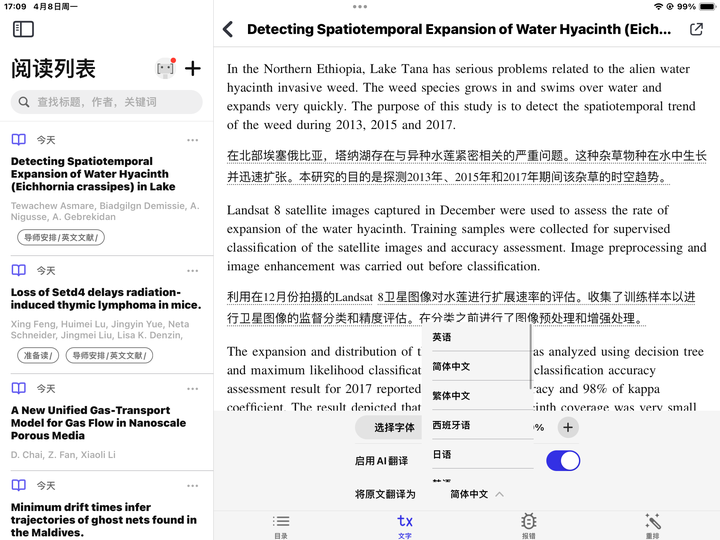The width and height of the screenshot is (720, 540).
Task: Open more options for Setd4 paper
Action: point(193,271)
